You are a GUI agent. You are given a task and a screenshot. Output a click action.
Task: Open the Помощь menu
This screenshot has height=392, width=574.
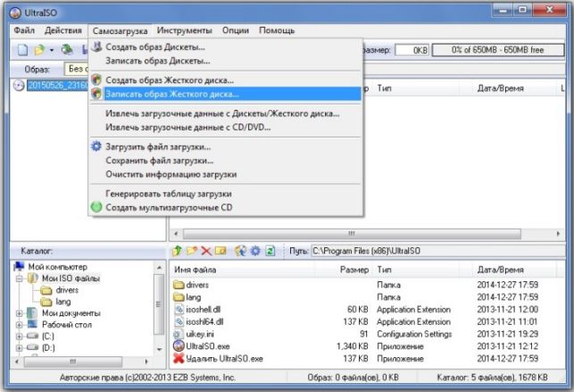pyautogui.click(x=277, y=30)
